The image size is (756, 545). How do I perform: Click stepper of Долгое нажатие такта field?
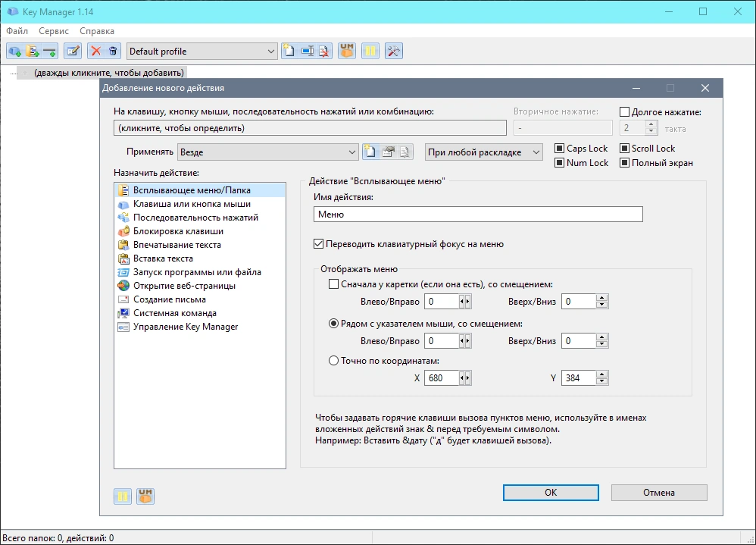[x=651, y=128]
